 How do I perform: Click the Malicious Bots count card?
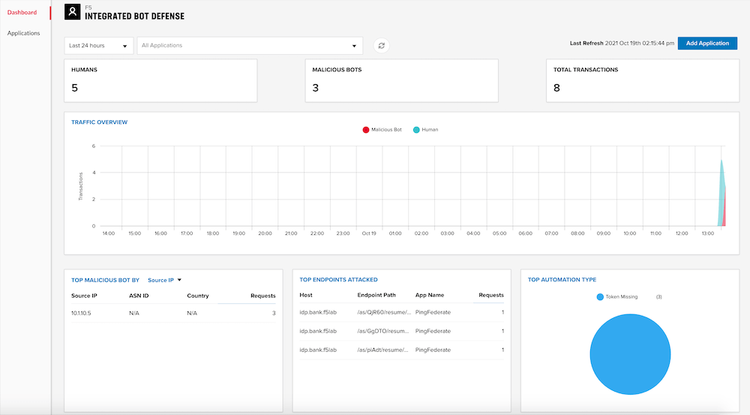401,80
